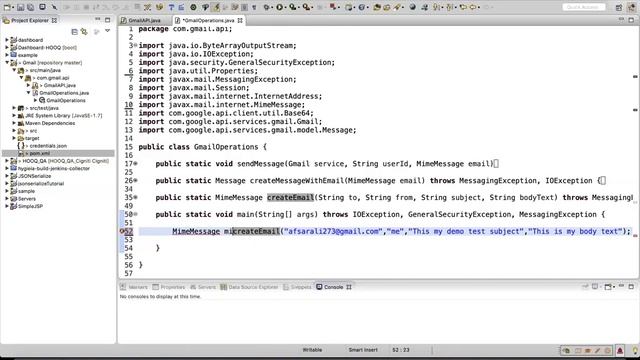
Task: Collapse the Gmail project node
Action: [7, 62]
